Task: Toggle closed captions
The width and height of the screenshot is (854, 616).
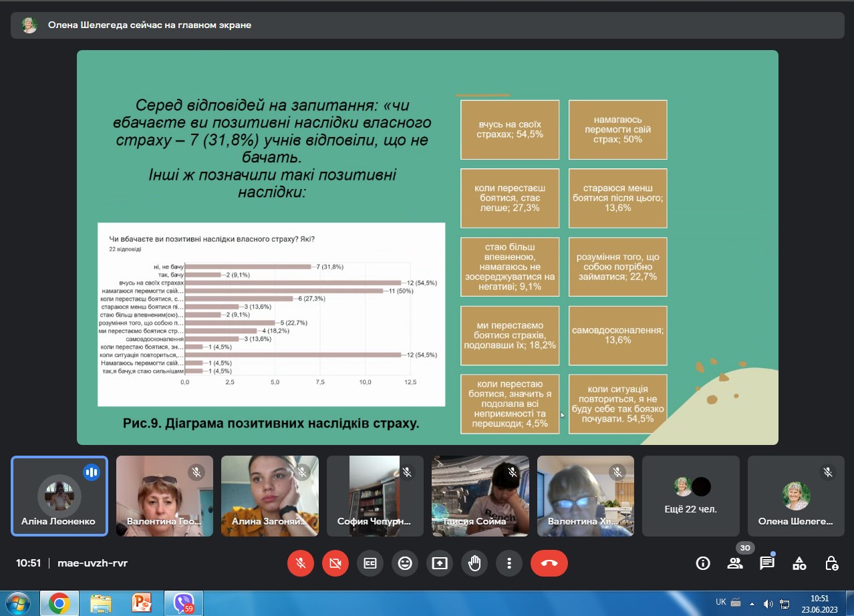Action: (370, 563)
